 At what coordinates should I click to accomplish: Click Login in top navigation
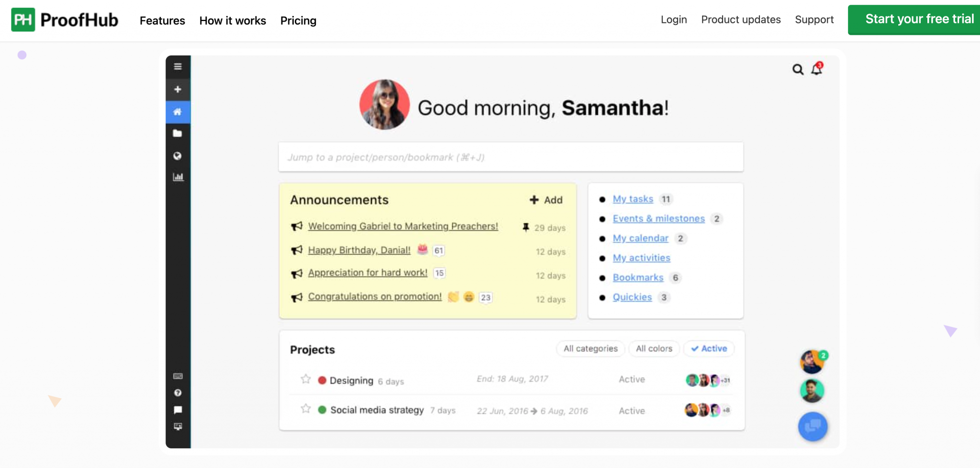tap(674, 20)
